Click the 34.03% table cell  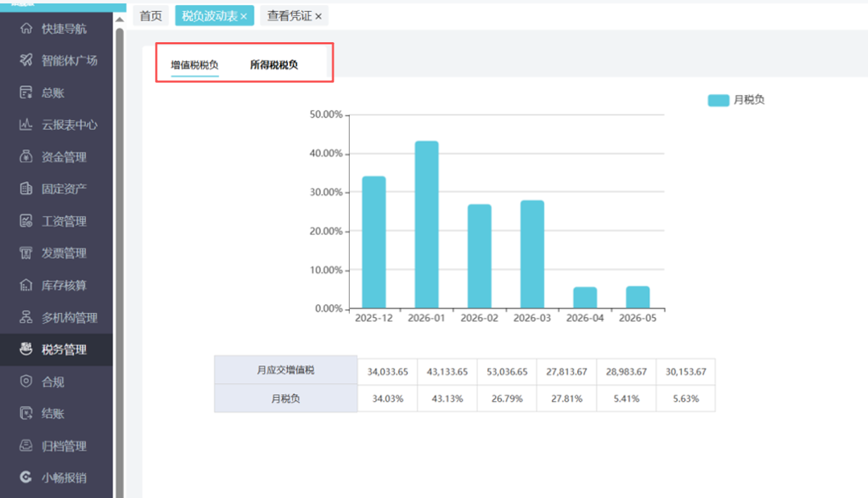pyautogui.click(x=387, y=398)
